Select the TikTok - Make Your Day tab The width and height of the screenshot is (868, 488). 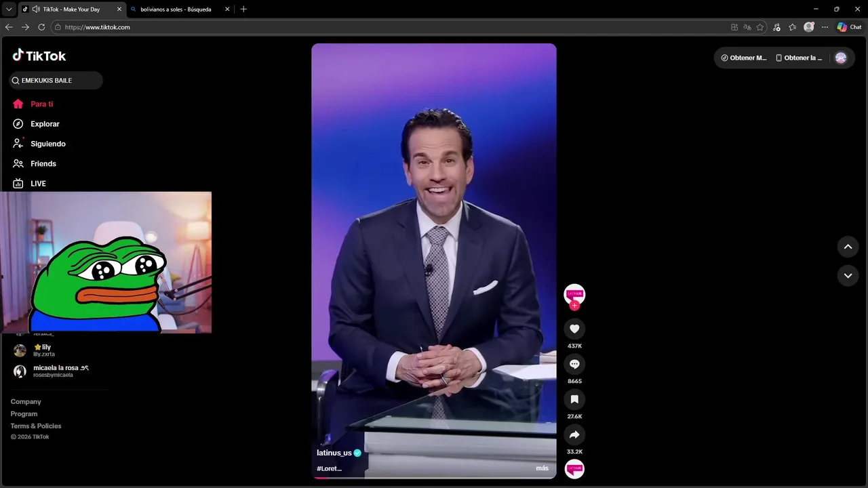(71, 9)
